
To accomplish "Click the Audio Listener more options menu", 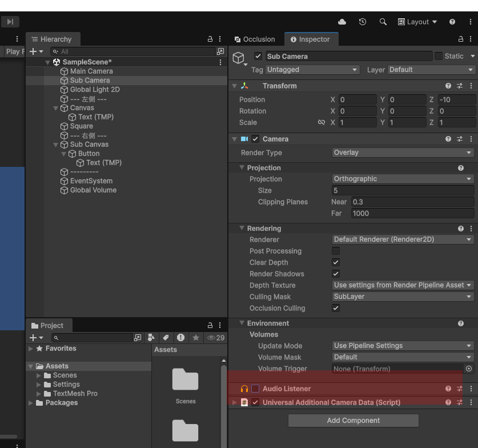I will 471,389.
